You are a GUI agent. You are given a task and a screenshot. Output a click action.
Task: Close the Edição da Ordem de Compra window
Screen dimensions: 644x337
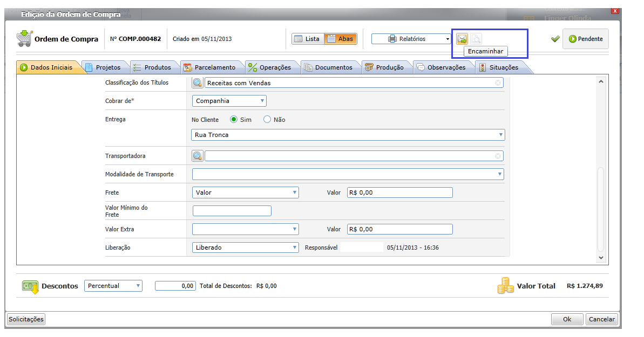coord(615,11)
